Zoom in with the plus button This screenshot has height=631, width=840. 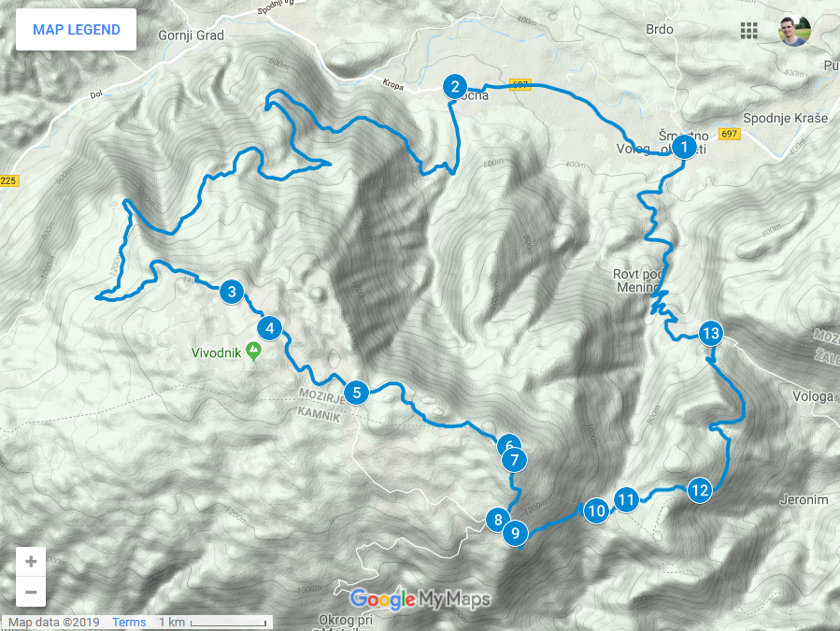tap(31, 561)
